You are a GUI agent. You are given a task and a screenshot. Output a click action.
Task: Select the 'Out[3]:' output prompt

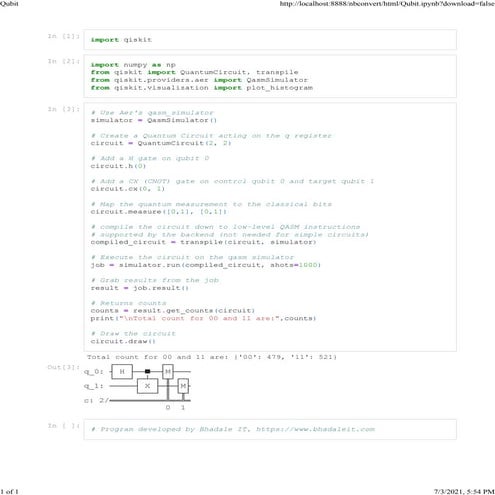click(63, 367)
